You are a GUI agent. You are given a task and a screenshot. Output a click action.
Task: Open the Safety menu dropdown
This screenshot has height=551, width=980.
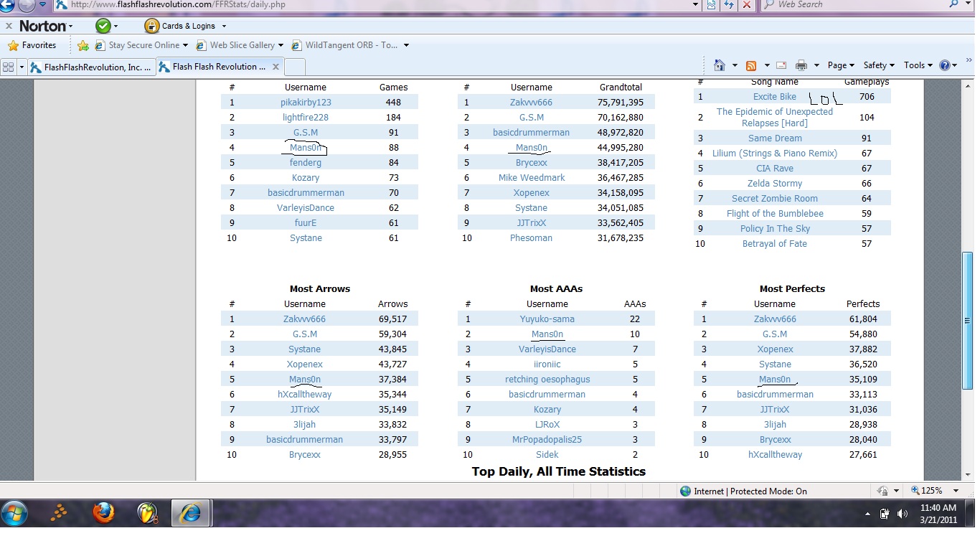[879, 65]
